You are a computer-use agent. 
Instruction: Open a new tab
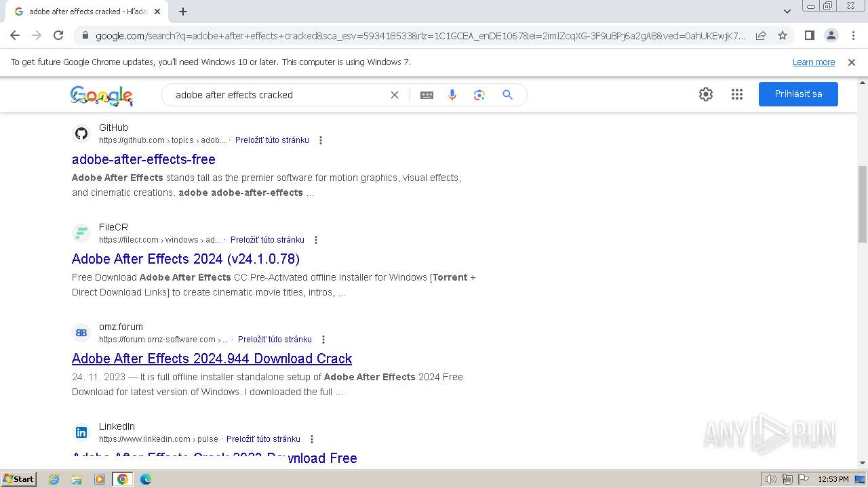[x=182, y=12]
